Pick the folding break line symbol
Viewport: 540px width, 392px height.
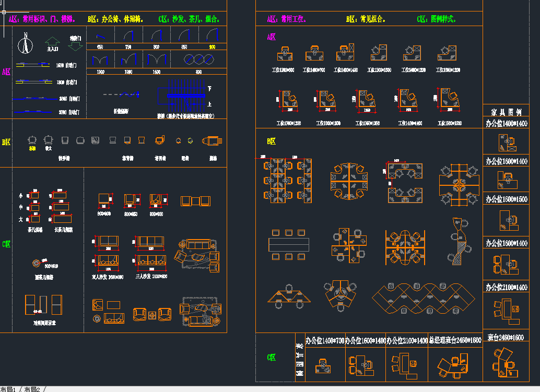(121, 94)
